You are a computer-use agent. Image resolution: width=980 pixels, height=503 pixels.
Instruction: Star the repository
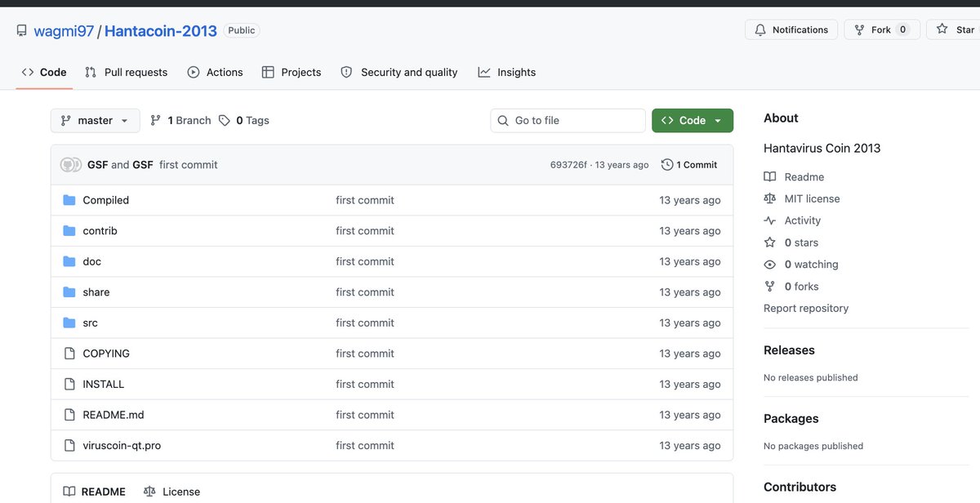click(x=954, y=29)
